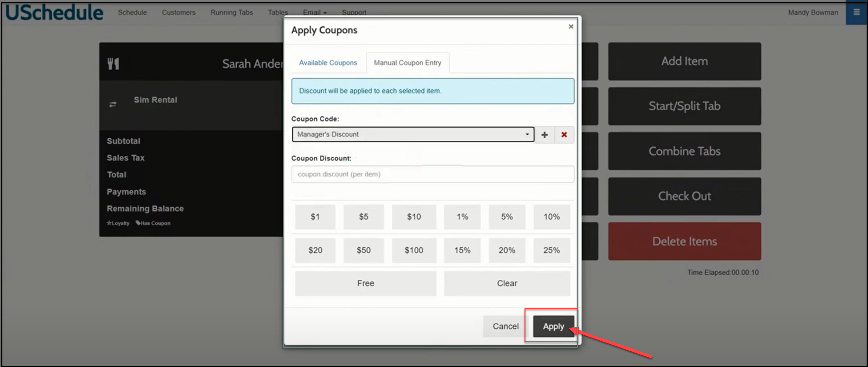Select the $50 discount preset
Viewport: 868px width, 367px height.
click(x=363, y=250)
